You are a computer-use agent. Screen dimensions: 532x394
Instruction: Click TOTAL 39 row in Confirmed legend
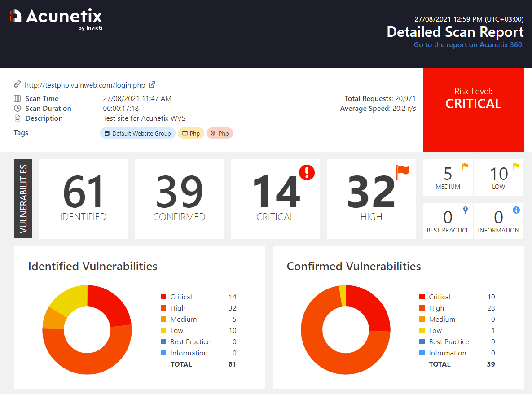click(x=462, y=364)
